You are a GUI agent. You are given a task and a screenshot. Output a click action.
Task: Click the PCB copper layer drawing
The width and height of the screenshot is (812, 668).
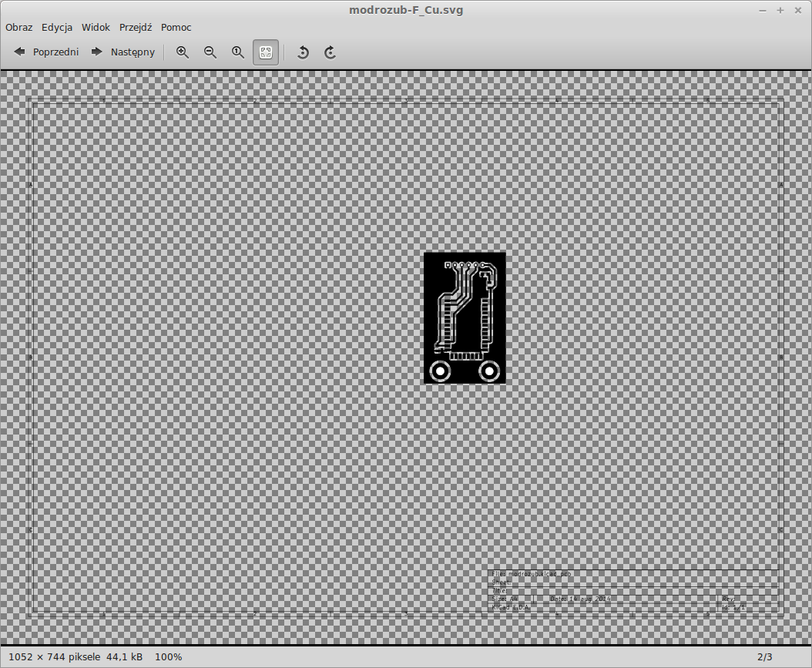465,318
